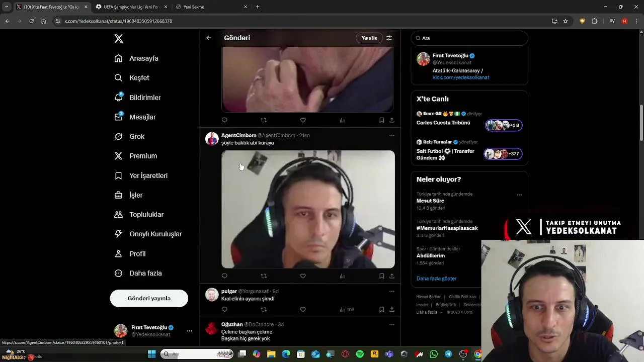Share the top image post
This screenshot has height=362, width=644.
[x=392, y=120]
